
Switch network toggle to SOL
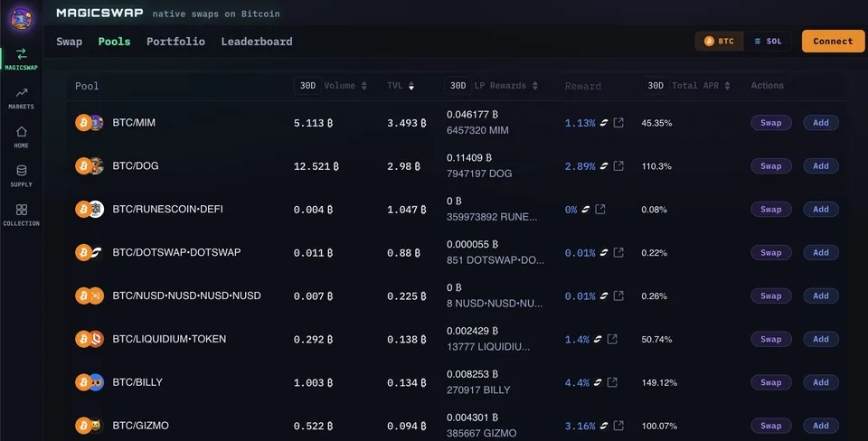[x=768, y=41]
